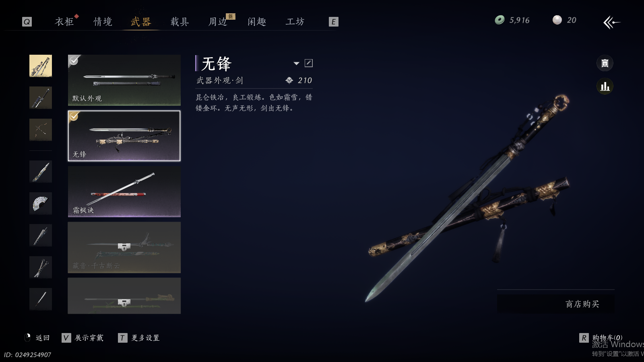The width and height of the screenshot is (644, 362).
Task: Select the 霜枫诀 sword skin
Action: click(x=124, y=191)
